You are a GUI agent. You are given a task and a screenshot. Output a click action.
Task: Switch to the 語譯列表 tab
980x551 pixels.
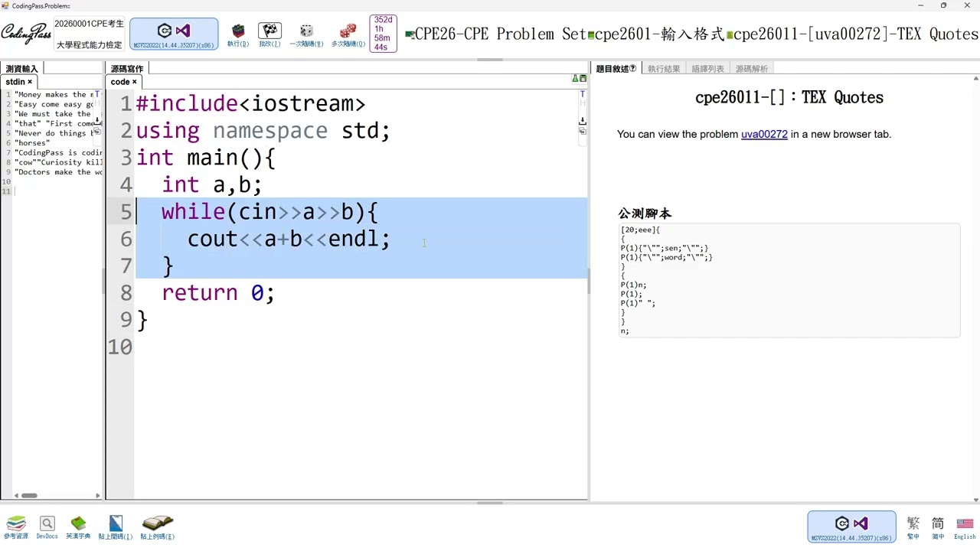tap(707, 69)
